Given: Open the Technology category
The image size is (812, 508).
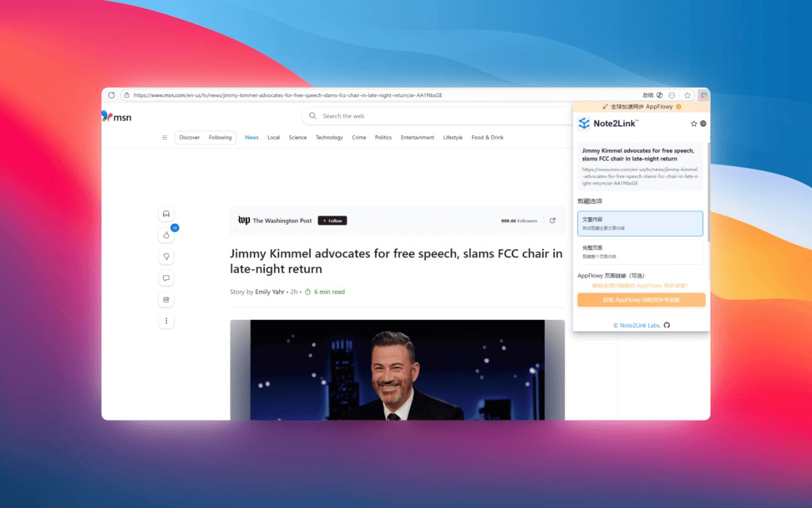Looking at the screenshot, I should coord(329,137).
